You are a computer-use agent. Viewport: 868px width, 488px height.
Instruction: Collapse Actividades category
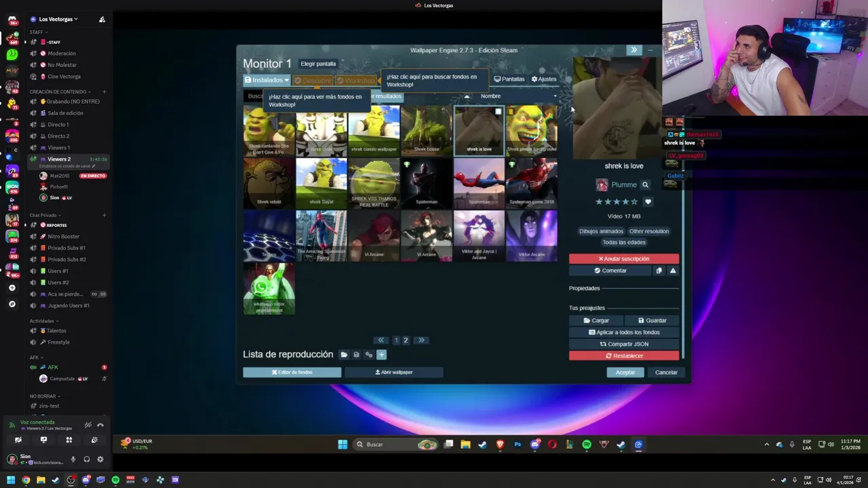tap(43, 321)
